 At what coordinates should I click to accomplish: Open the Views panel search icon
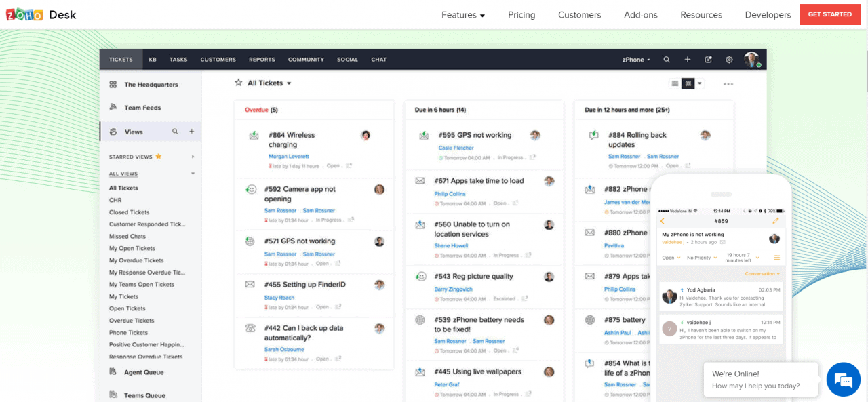(x=175, y=131)
